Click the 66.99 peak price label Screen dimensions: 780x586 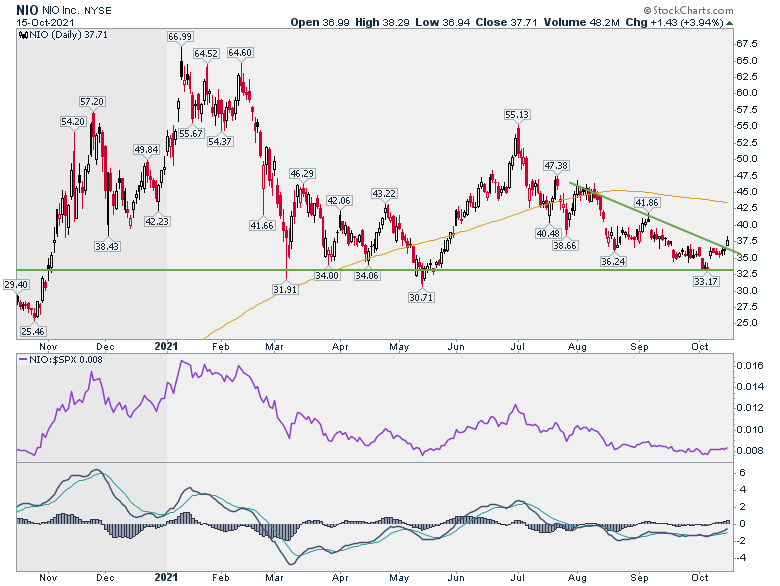tap(180, 37)
